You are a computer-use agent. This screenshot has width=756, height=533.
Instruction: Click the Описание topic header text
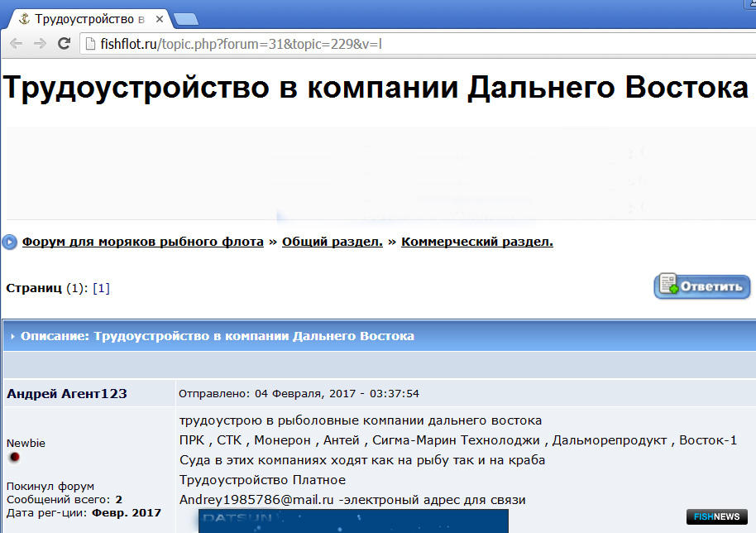218,336
